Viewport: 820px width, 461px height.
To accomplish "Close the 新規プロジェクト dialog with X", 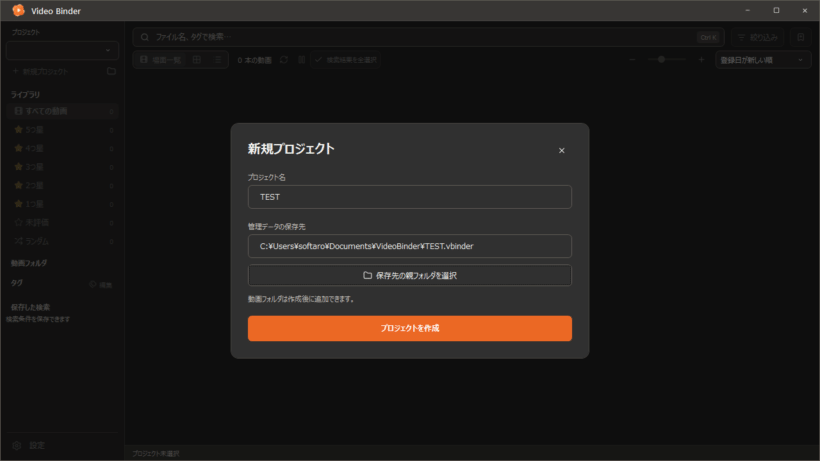I will 561,151.
